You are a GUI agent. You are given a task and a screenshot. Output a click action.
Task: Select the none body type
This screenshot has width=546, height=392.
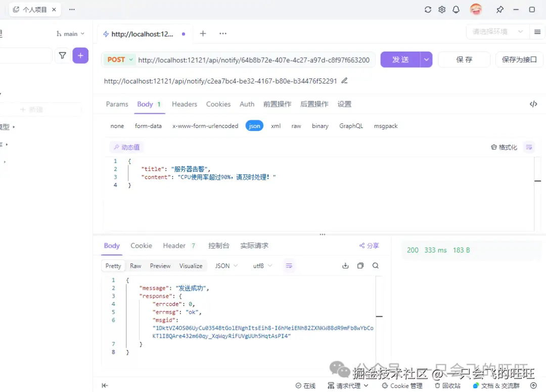click(x=117, y=126)
